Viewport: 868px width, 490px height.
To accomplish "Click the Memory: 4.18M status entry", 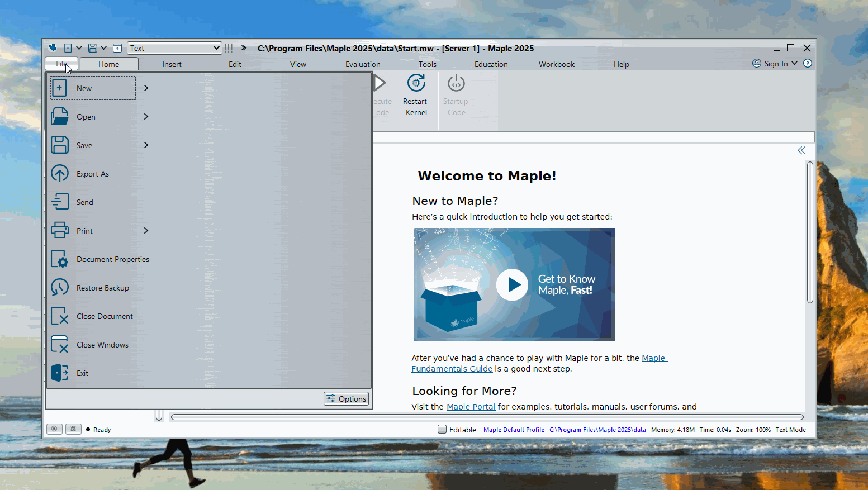I will (x=673, y=430).
